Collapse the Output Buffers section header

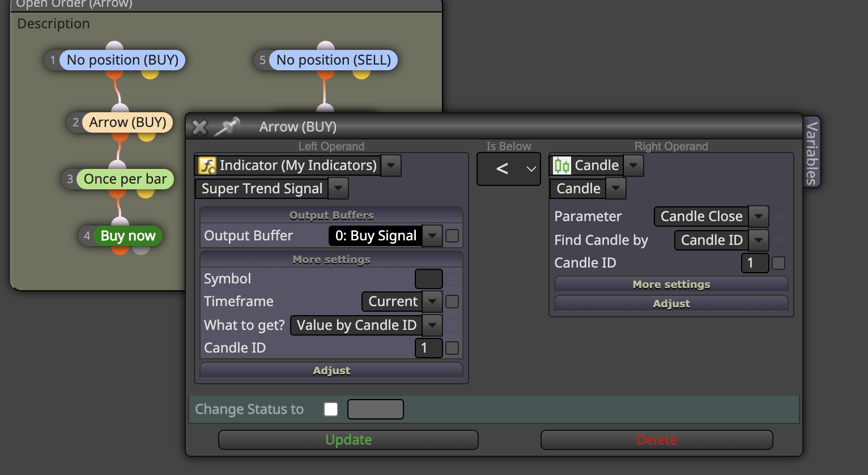click(x=331, y=215)
